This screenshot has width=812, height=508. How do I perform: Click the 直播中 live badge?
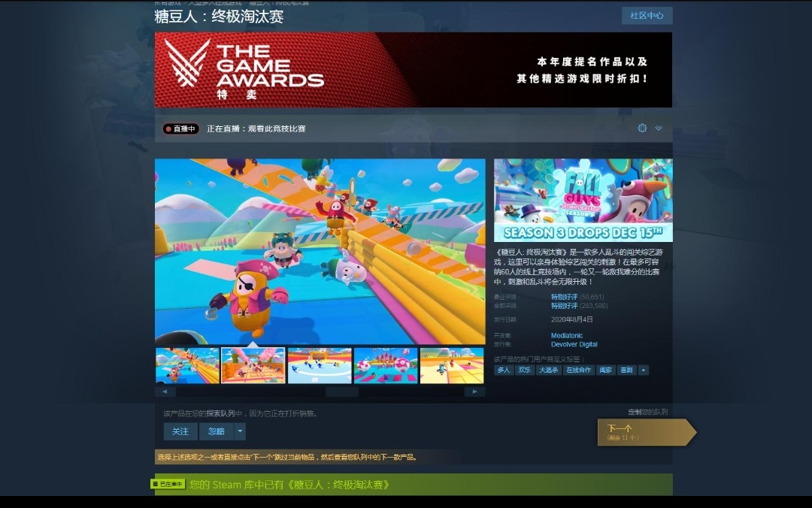(x=181, y=129)
